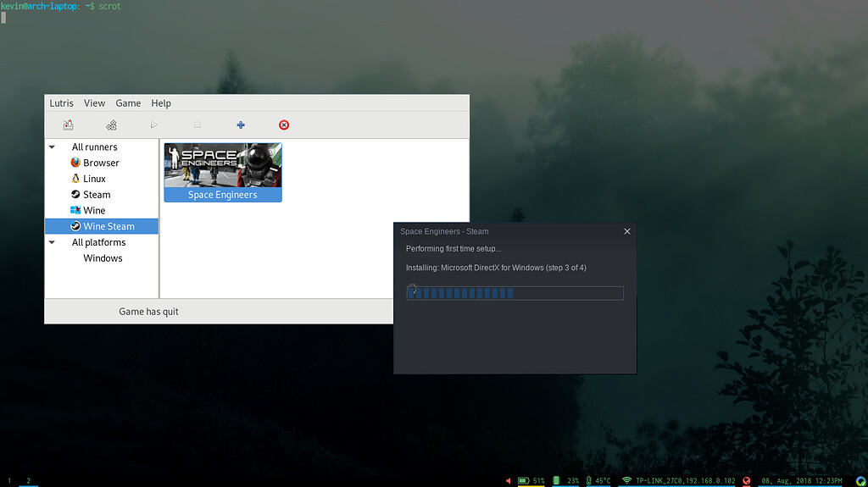Click the battery icon showing 51%
The image size is (868, 487).
[x=524, y=481]
